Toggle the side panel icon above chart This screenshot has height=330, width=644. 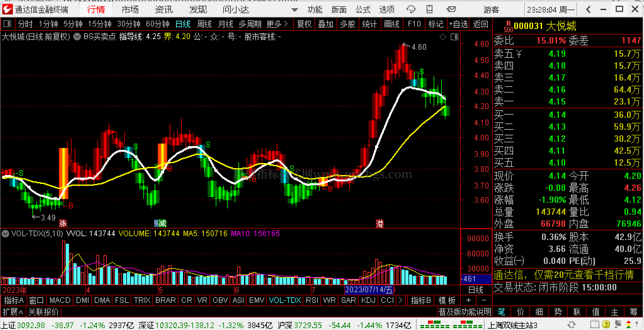pos(454,37)
